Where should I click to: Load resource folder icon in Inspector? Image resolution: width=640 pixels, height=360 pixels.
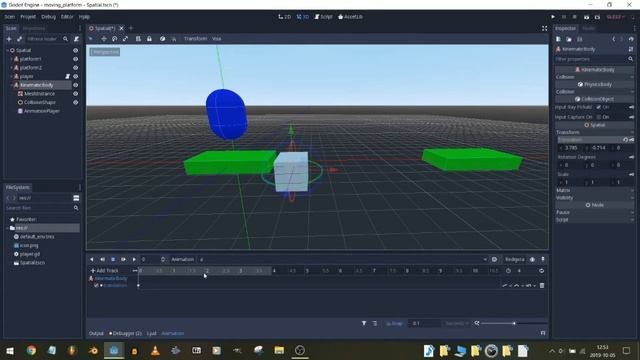click(569, 39)
